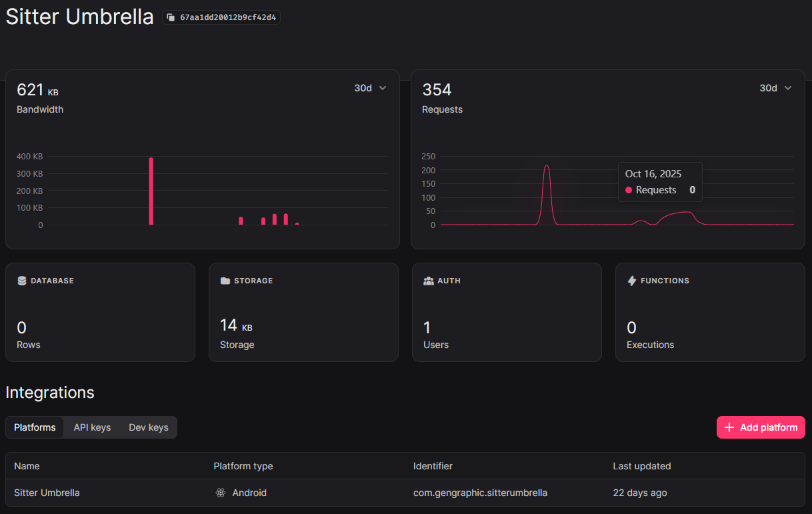Select the Platforms tab

(35, 427)
